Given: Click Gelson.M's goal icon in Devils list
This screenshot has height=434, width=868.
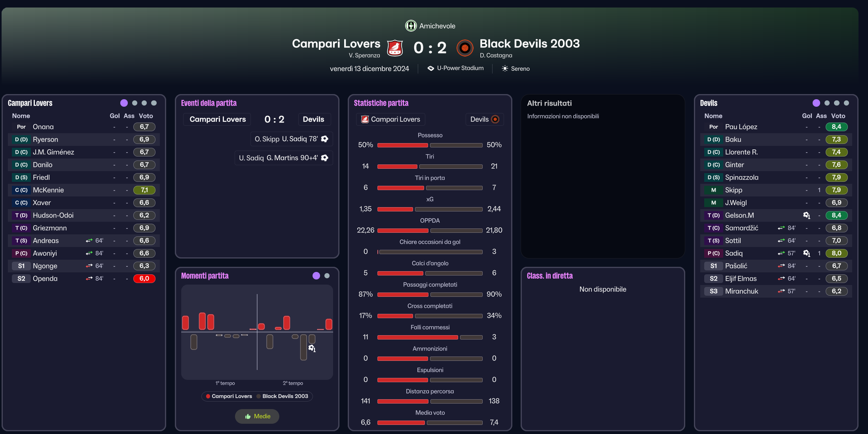Looking at the screenshot, I should coord(807,215).
